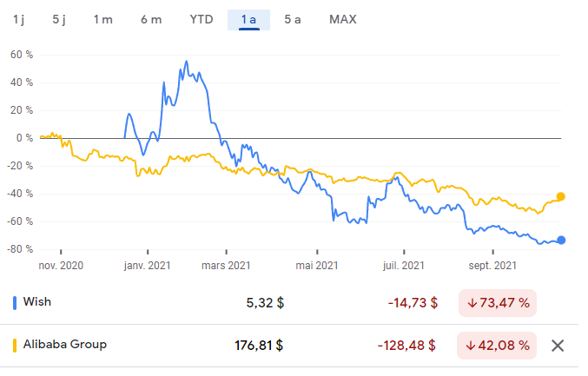This screenshot has height=376, width=588.
Task: Click the Wish 73,47 % decline badge
Action: tap(497, 303)
